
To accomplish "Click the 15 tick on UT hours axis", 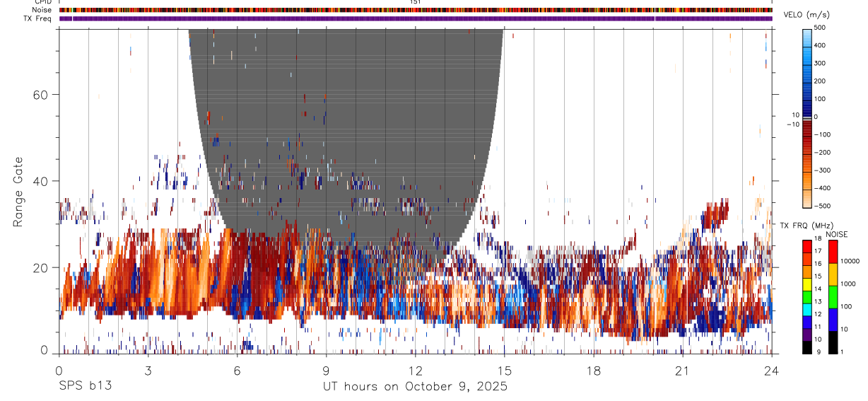I will tap(505, 370).
